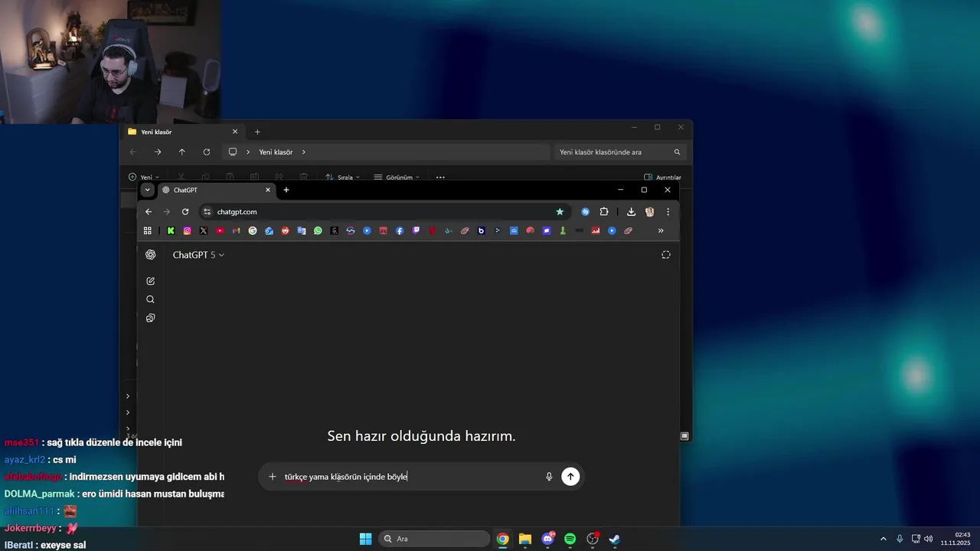Open the Twitch bookmark
Image resolution: width=980 pixels, height=551 pixels.
tap(416, 230)
